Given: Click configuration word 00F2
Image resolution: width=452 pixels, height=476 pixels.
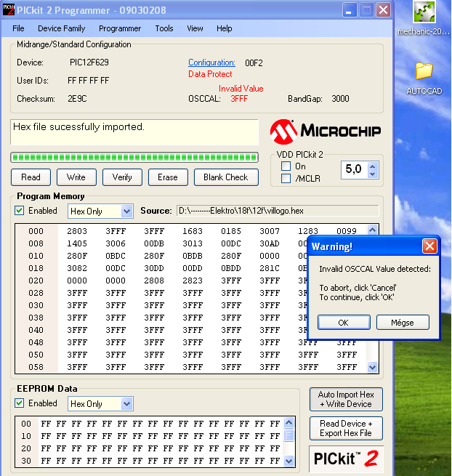Looking at the screenshot, I should coord(254,62).
